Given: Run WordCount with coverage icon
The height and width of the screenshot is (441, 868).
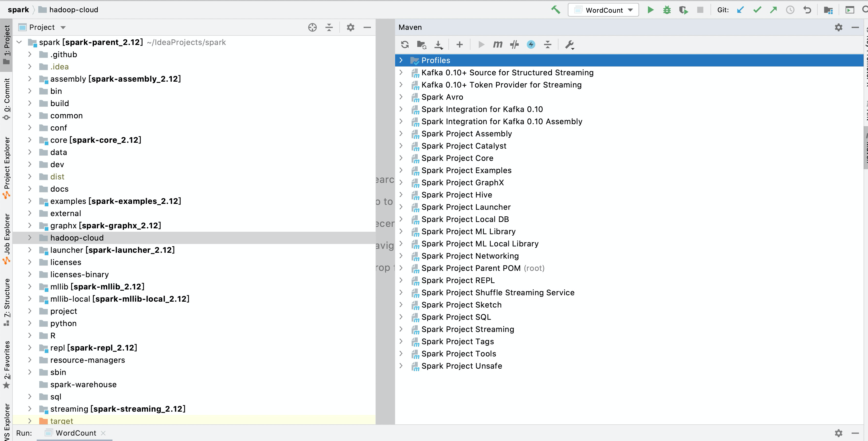Looking at the screenshot, I should pyautogui.click(x=683, y=10).
